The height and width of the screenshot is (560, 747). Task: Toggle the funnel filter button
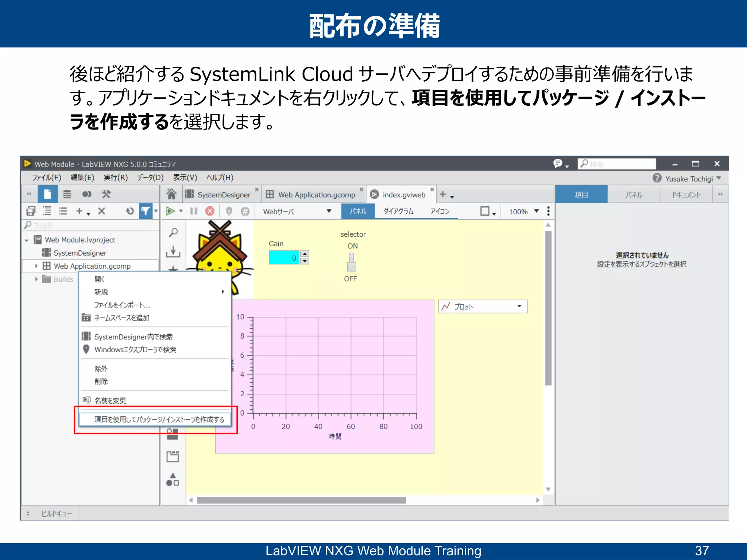(145, 211)
